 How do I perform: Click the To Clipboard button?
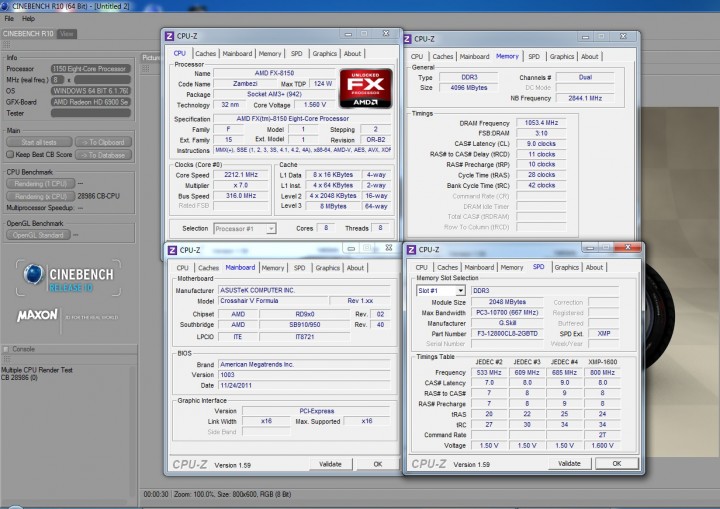103,142
